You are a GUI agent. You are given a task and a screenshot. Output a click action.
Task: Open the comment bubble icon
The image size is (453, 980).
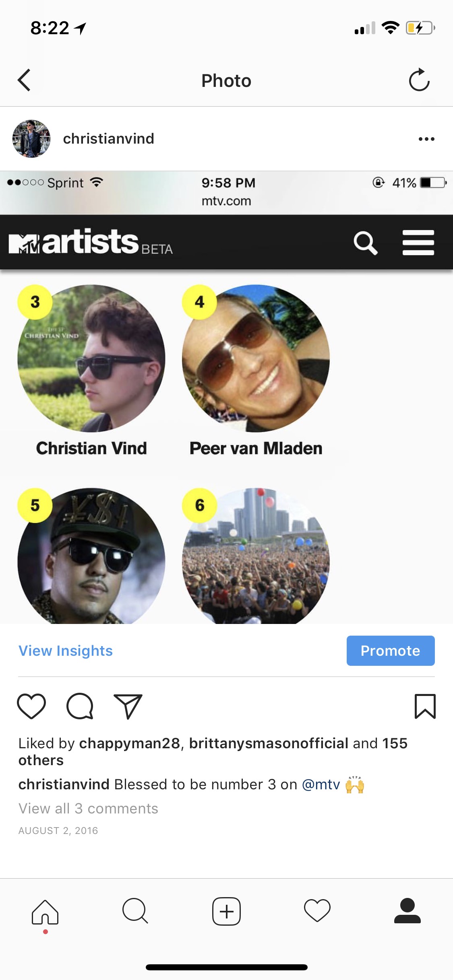(x=80, y=706)
